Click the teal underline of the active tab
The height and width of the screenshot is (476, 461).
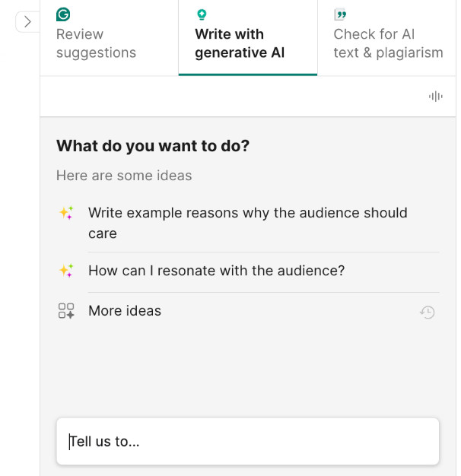(x=248, y=75)
